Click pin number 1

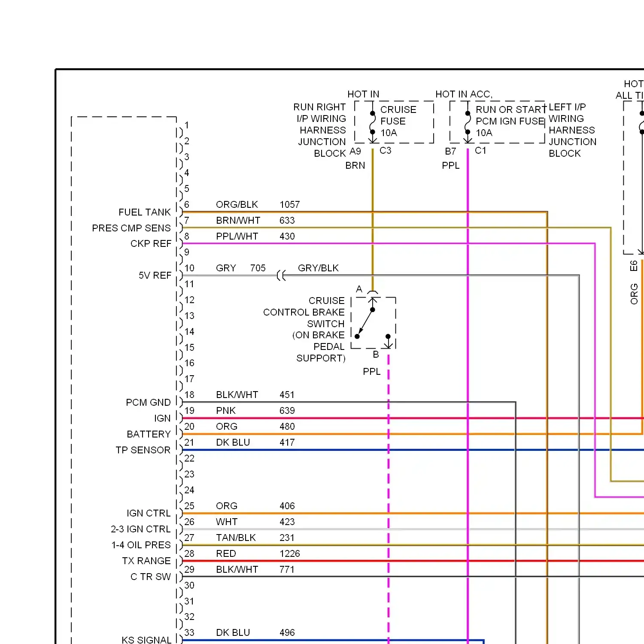187,125
